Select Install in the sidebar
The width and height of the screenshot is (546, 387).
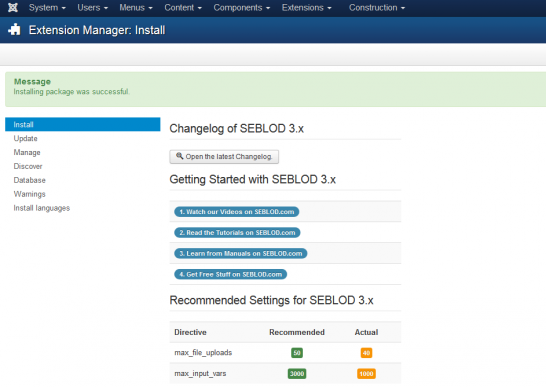pyautogui.click(x=83, y=124)
